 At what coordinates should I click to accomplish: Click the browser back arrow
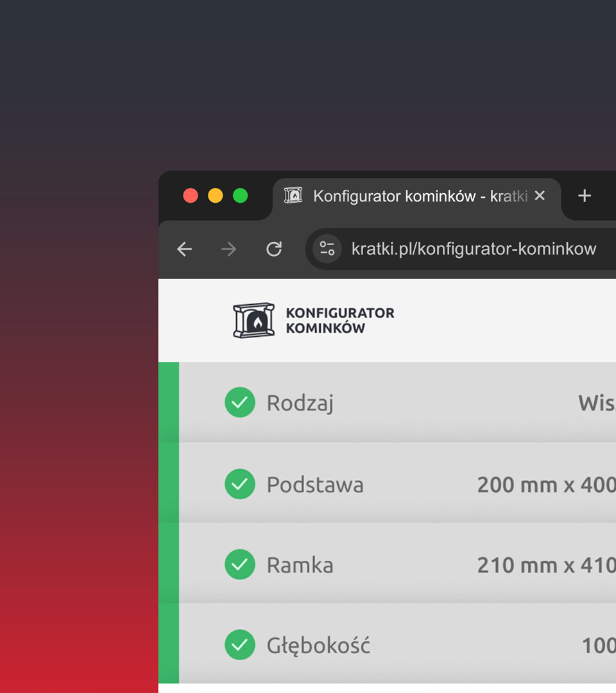(184, 249)
